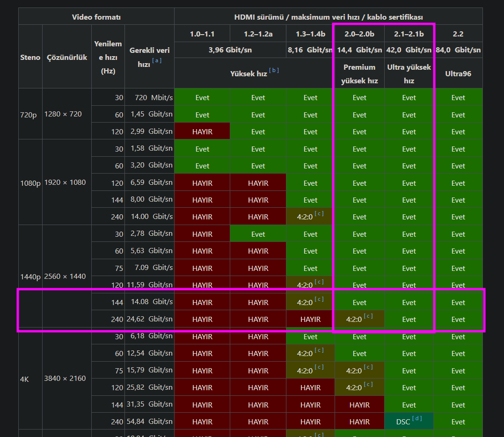504x437 pixels.
Task: Select the 2.1–2.1b column header
Action: point(409,34)
